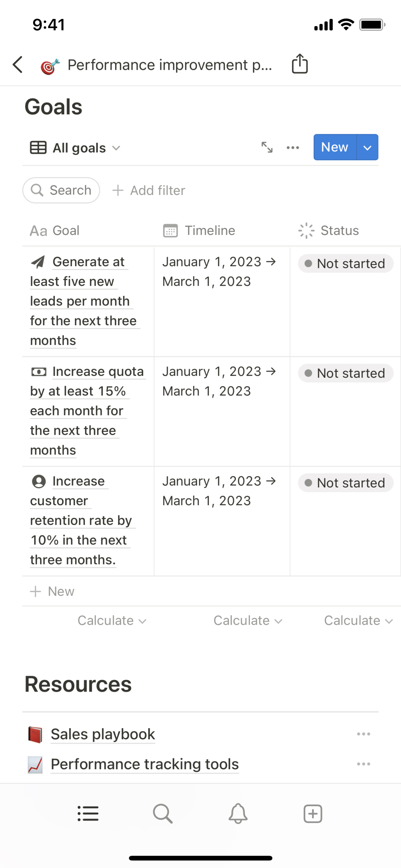
Task: Expand the Goals database to full page
Action: 267,147
